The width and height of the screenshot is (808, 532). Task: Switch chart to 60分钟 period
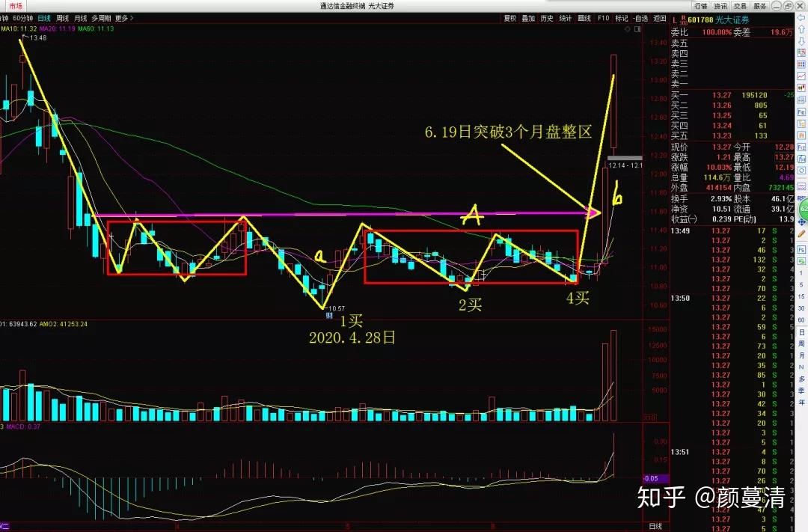[x=22, y=19]
